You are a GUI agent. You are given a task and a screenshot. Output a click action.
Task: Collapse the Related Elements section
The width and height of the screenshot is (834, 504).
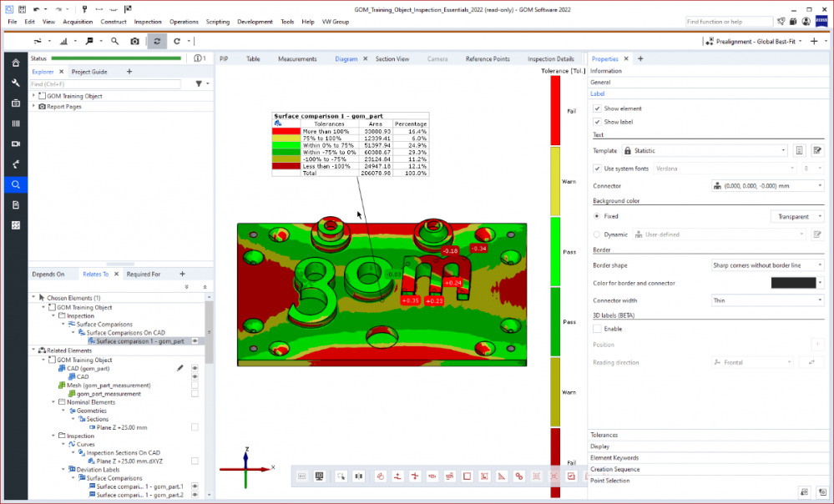pyautogui.click(x=34, y=350)
